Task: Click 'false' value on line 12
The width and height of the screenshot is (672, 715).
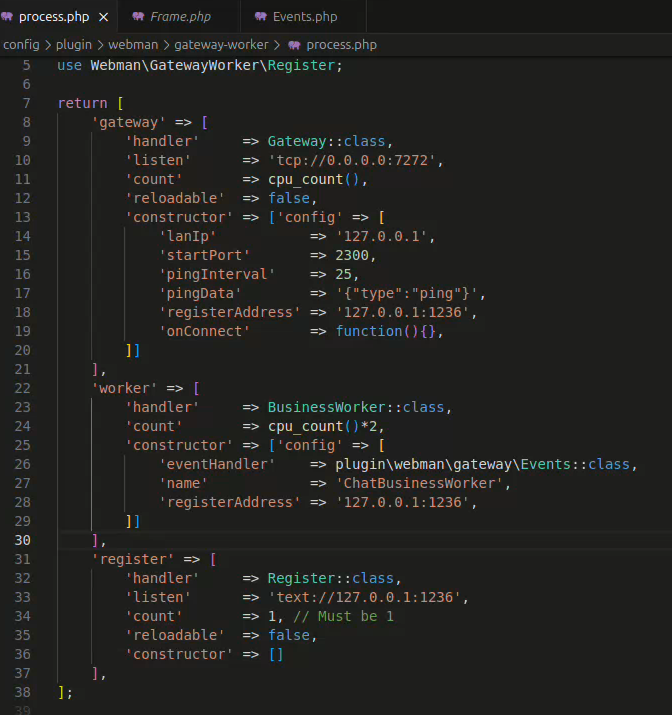Action: [289, 198]
